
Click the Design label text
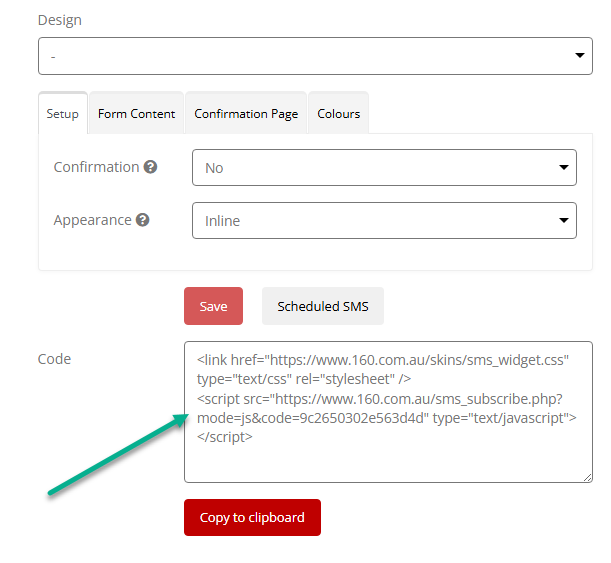pyautogui.click(x=60, y=20)
